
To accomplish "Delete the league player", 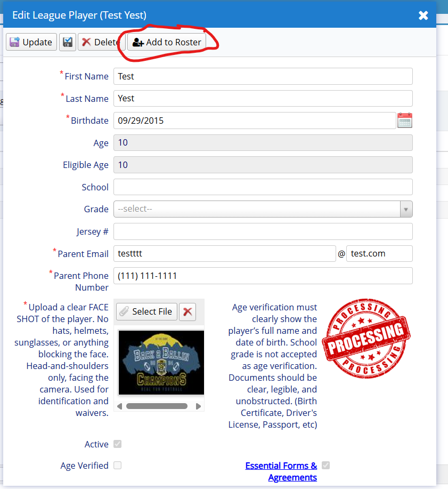I will (x=100, y=42).
